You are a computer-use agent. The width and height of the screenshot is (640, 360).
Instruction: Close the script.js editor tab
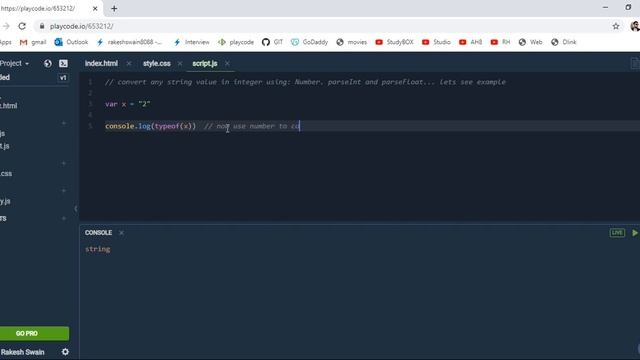[x=227, y=63]
